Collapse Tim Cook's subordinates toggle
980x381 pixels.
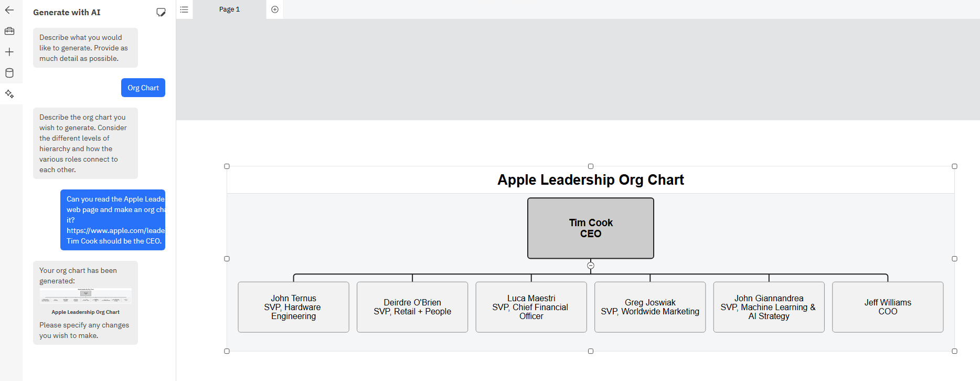(x=591, y=266)
